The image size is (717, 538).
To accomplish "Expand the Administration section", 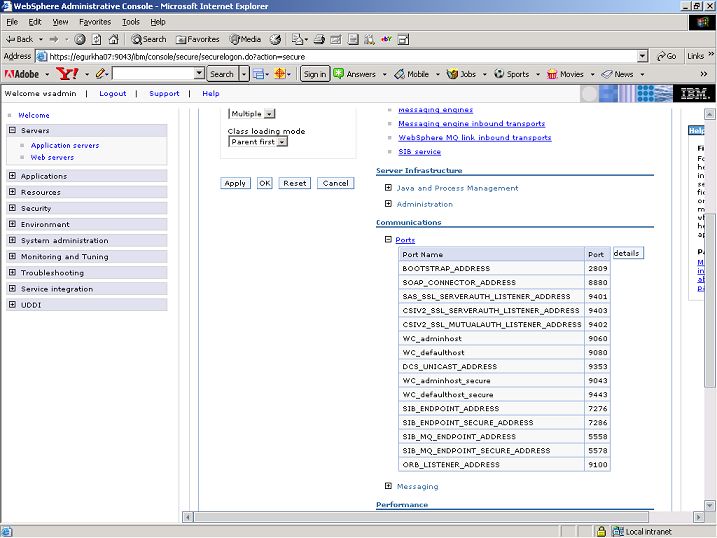I will [388, 203].
